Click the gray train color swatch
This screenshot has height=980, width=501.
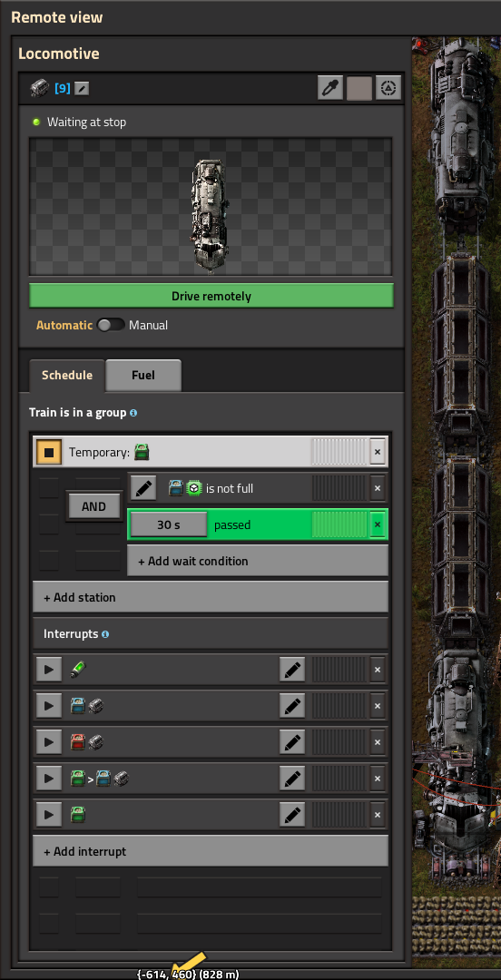[x=359, y=88]
